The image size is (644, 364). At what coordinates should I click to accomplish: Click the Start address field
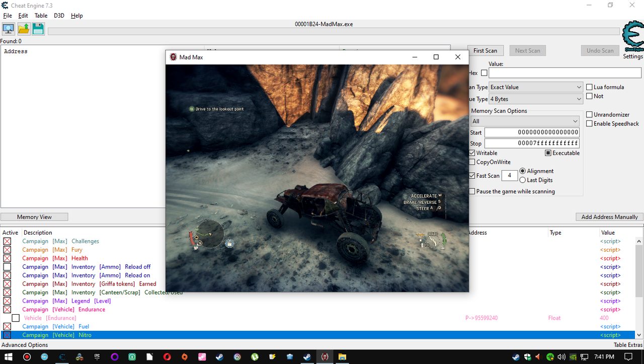click(x=532, y=132)
